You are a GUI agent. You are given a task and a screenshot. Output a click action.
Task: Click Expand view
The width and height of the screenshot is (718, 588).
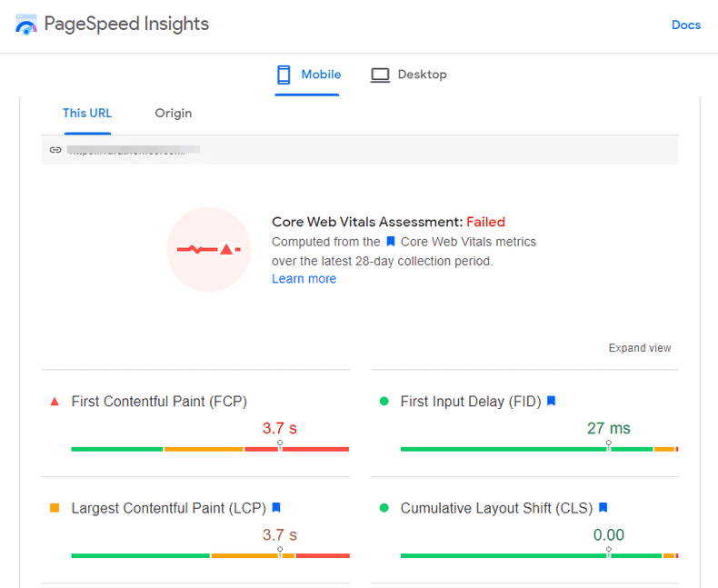(640, 348)
